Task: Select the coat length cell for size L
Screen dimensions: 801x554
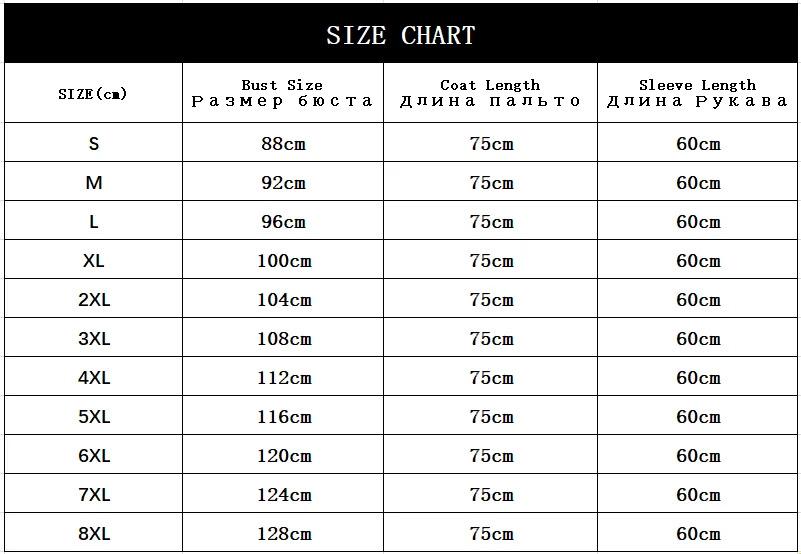Action: (491, 221)
